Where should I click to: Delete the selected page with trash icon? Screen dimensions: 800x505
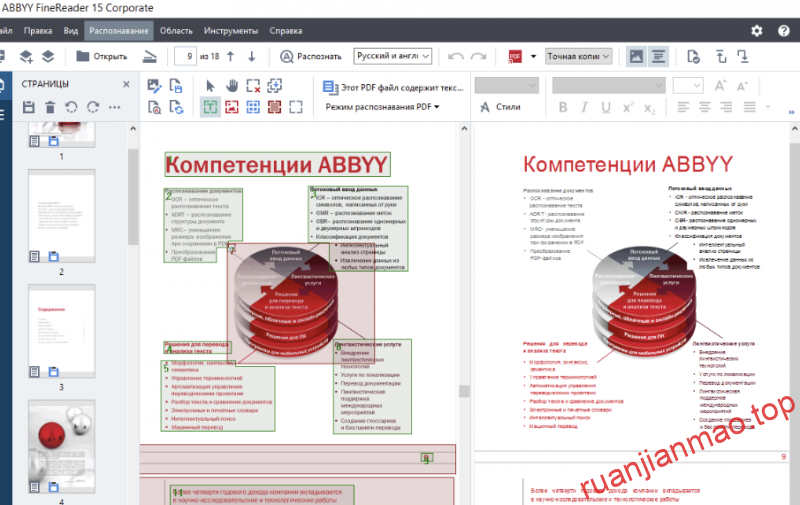[49, 106]
